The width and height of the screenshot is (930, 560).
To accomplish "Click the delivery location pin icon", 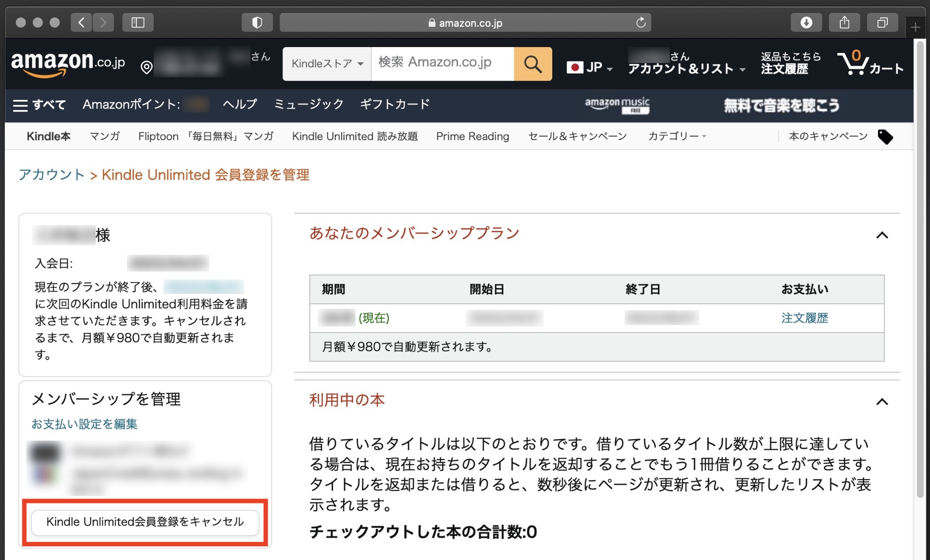I will coord(146,67).
